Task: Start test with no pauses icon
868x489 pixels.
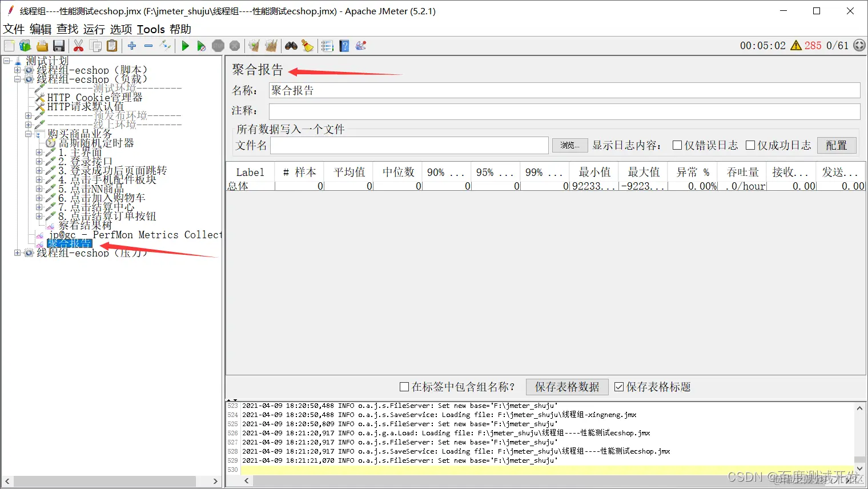Action: coord(201,46)
